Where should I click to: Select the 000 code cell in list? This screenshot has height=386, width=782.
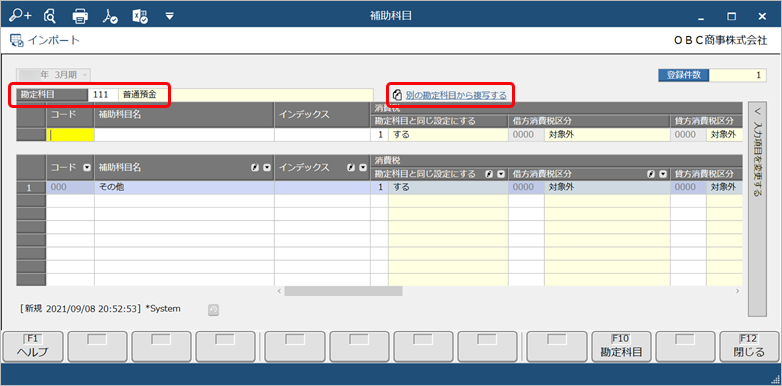(70, 188)
